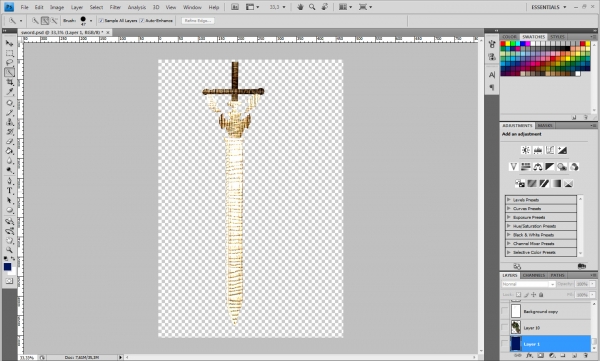Add a Photo Filter adjustment
The image size is (600, 361).
[x=562, y=167]
